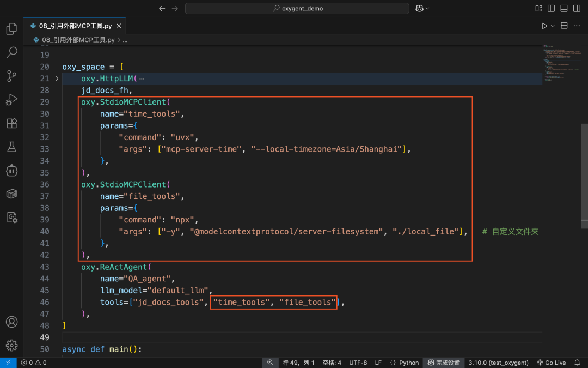Open the Accounts icon

pos(11,322)
